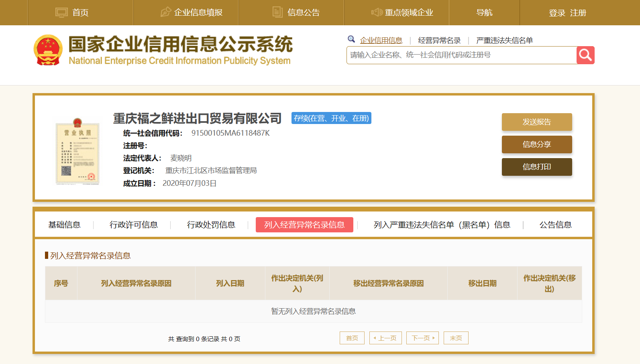640x364 pixels.
Task: Click the 作出决定机关(列入) column header
Action: coord(297,283)
